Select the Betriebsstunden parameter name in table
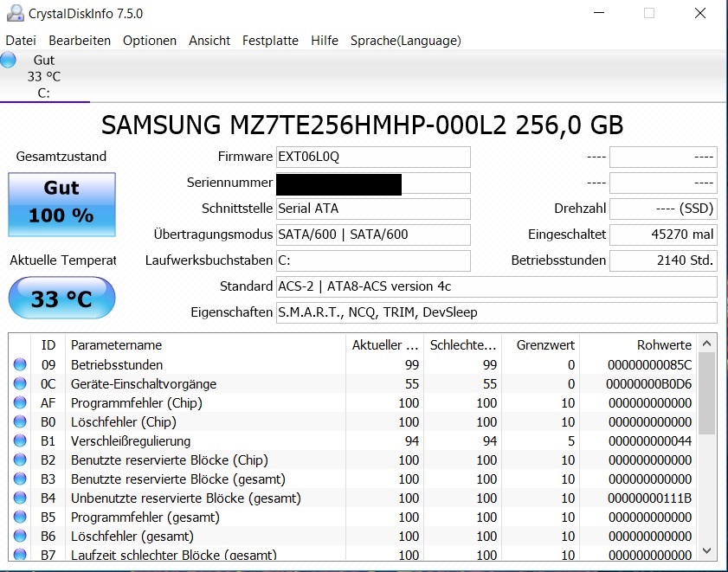The width and height of the screenshot is (728, 572). click(117, 365)
